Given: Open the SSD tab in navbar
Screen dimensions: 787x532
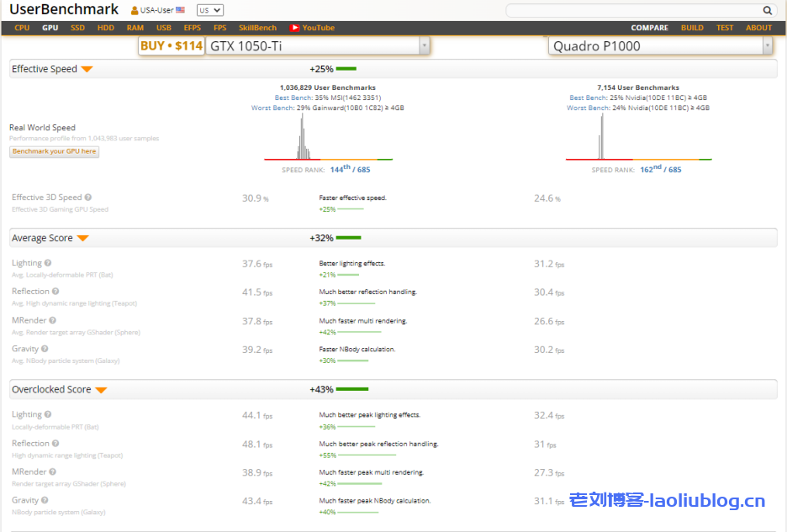Looking at the screenshot, I should tap(77, 28).
